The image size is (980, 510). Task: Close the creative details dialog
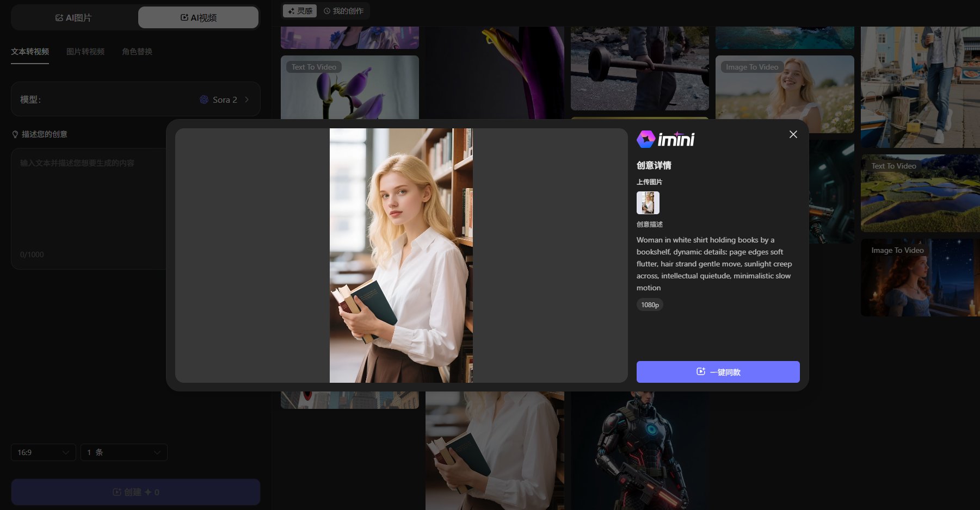point(793,134)
